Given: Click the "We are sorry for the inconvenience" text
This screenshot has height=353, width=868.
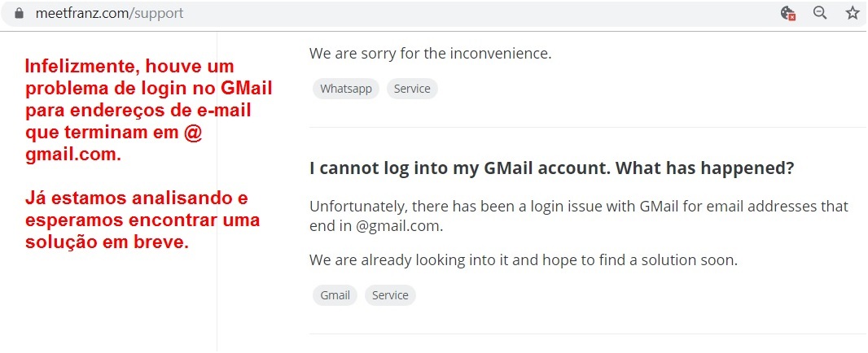Looking at the screenshot, I should pyautogui.click(x=430, y=54).
